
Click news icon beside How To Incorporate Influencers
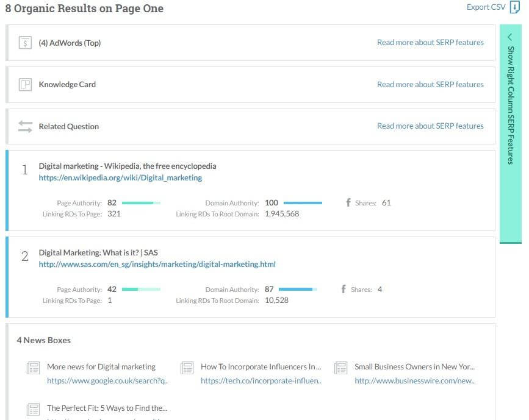(187, 368)
